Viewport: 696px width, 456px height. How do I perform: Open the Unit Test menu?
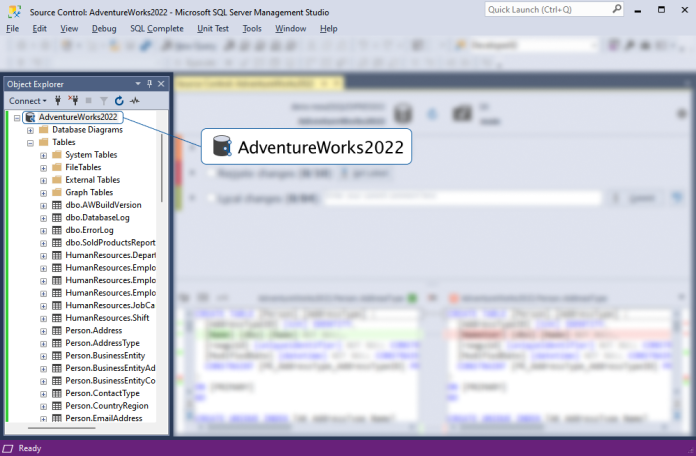point(214,28)
